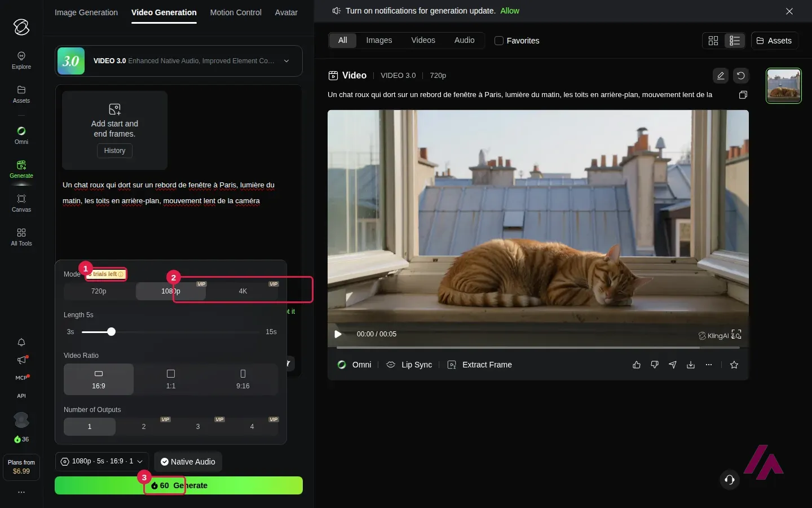The height and width of the screenshot is (508, 812).
Task: Open the Assets button in header
Action: pyautogui.click(x=774, y=41)
